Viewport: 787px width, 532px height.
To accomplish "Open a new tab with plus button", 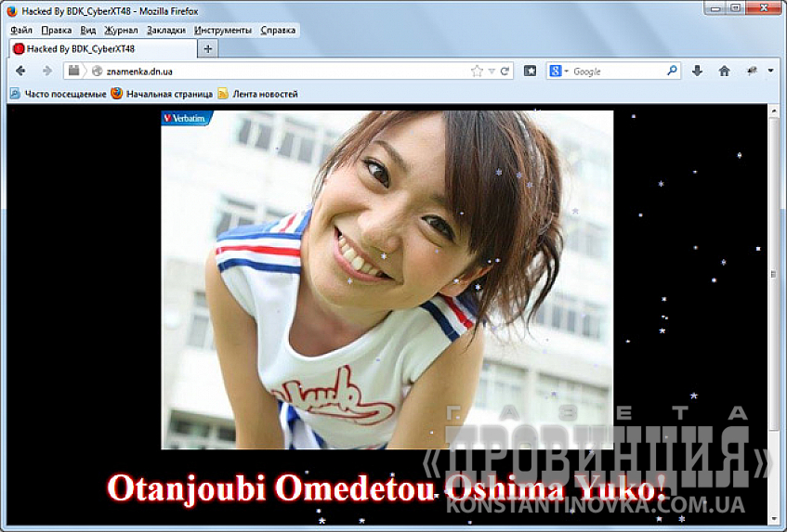I will (207, 48).
